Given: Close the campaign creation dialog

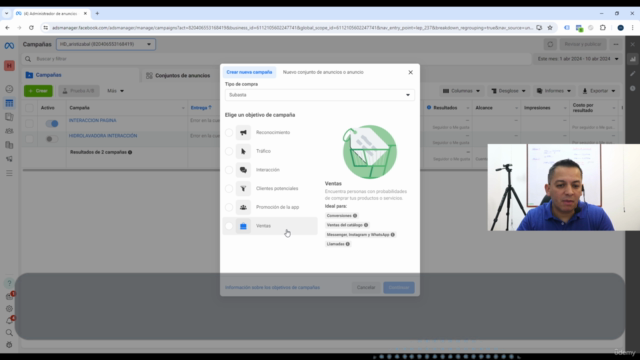Looking at the screenshot, I should 411,72.
